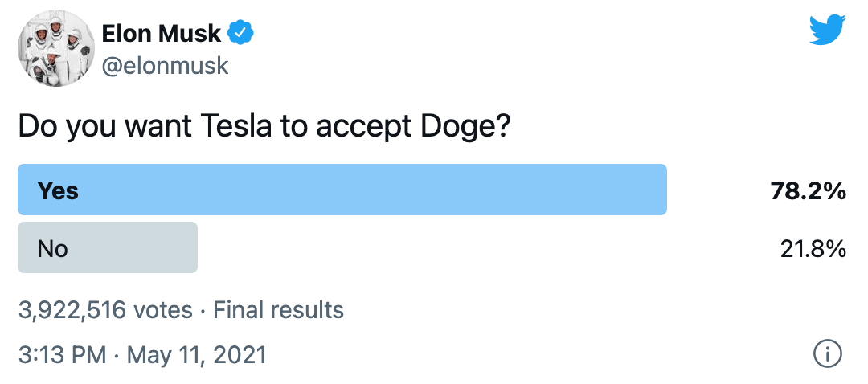Open the tweet info icon
The image size is (868, 384).
pos(828,353)
